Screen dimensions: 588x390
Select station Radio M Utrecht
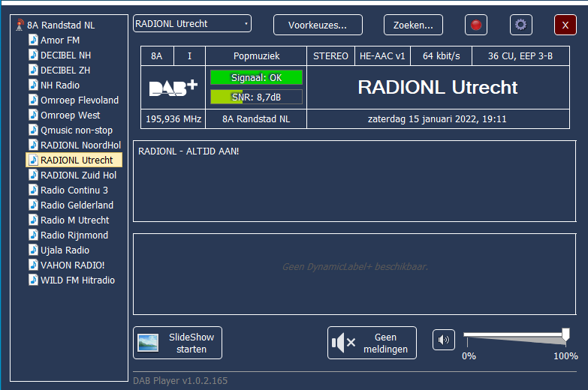click(74, 220)
